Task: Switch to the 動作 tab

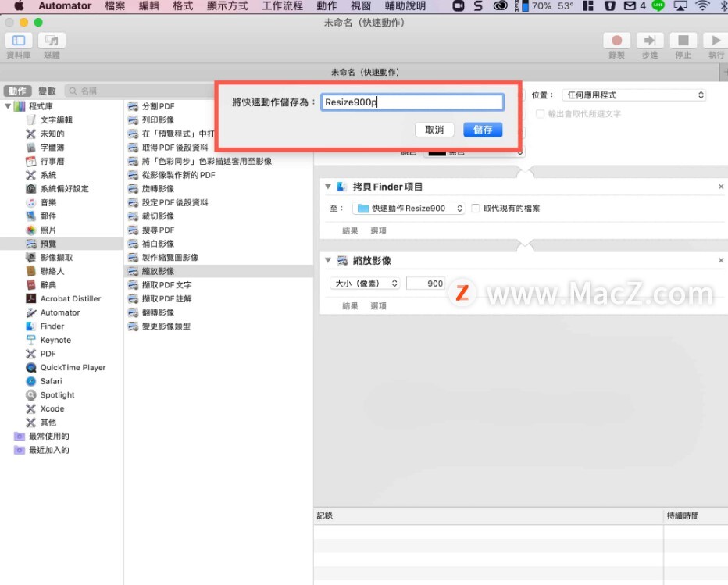Action: (18, 91)
